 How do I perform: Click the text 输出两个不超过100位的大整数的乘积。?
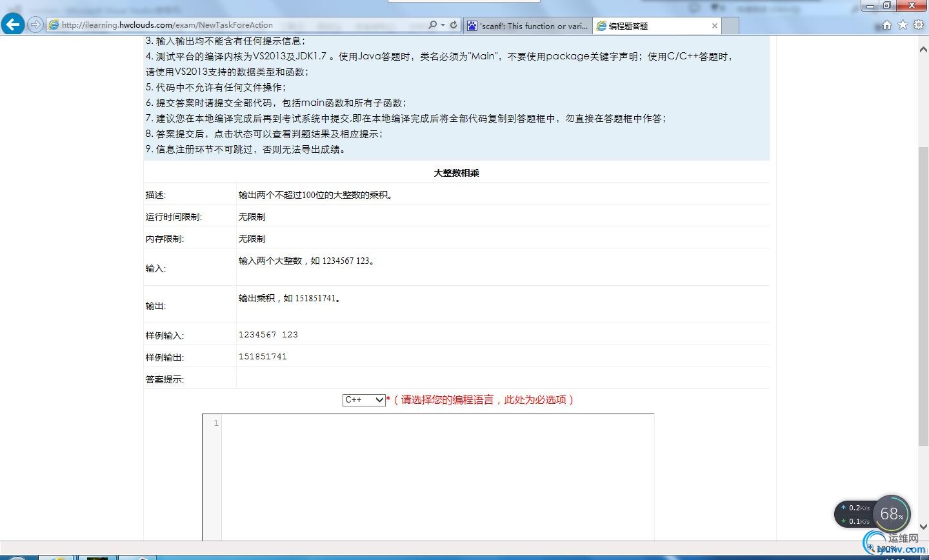pos(315,195)
